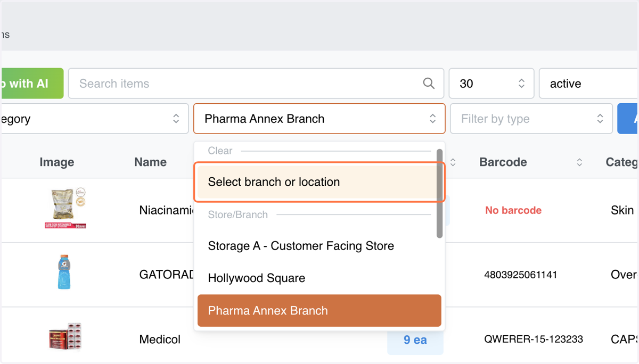The width and height of the screenshot is (639, 364).
Task: Click the Name column header
Action: click(x=150, y=162)
